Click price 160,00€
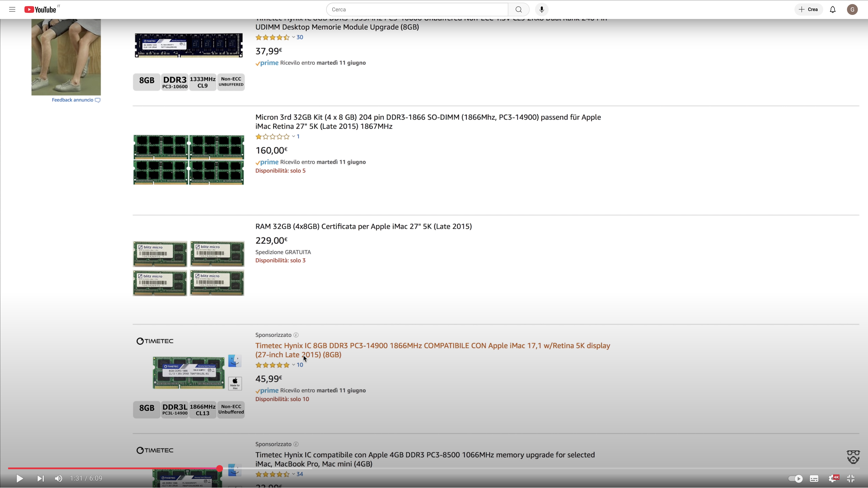Image resolution: width=868 pixels, height=488 pixels. click(271, 150)
